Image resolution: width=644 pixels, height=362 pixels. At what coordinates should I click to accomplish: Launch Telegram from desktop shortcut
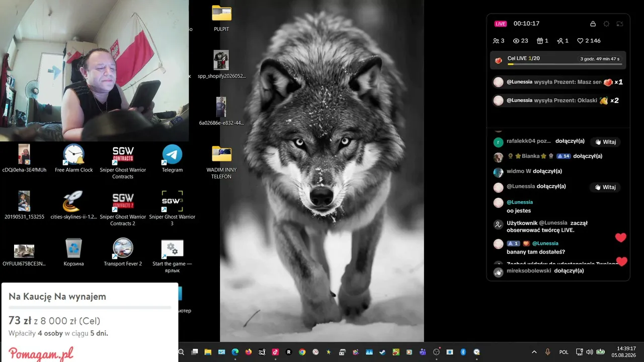tap(172, 158)
